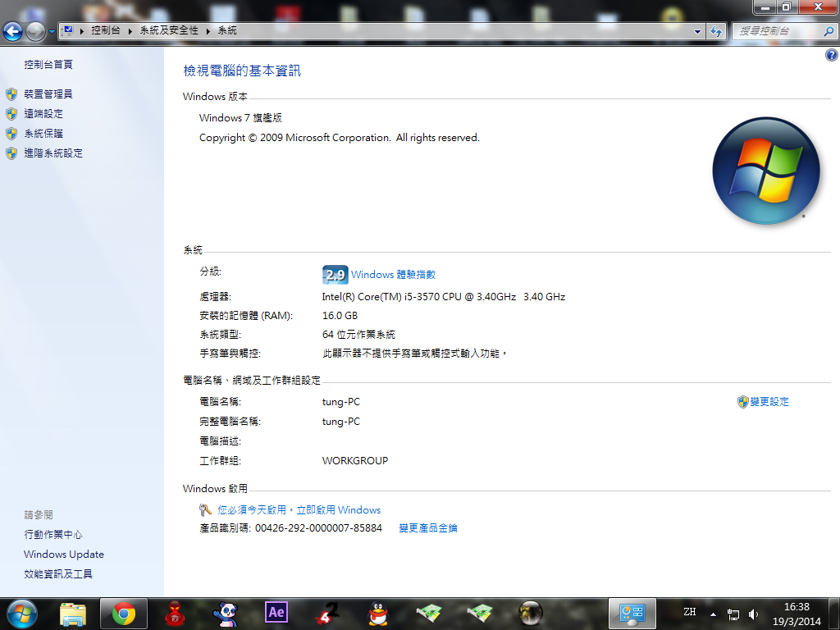Open the Windows 體驗指數 link

(x=393, y=275)
